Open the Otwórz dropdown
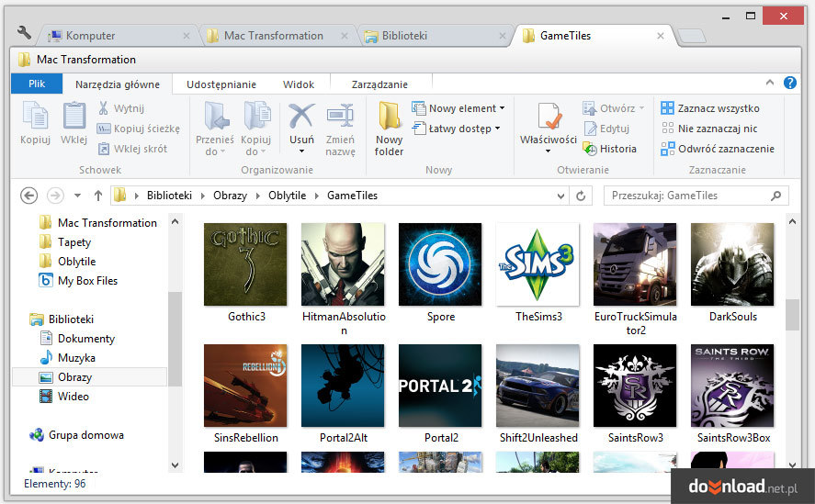The width and height of the screenshot is (815, 504). (641, 108)
